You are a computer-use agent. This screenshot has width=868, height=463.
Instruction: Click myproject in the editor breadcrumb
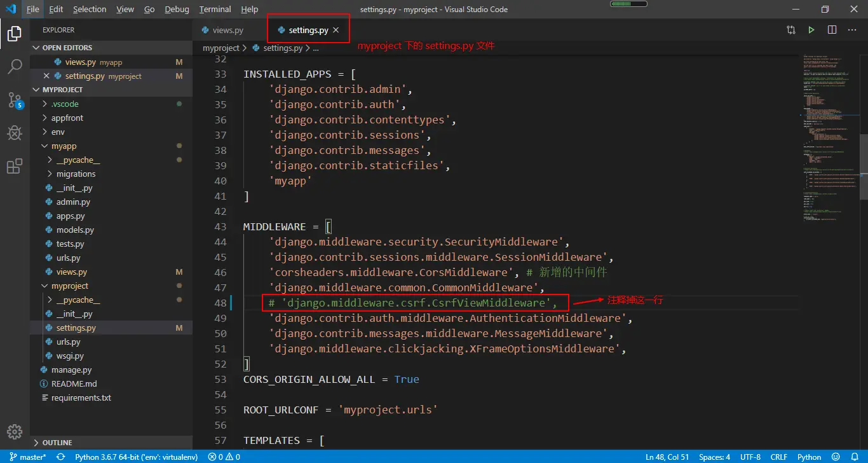[221, 48]
